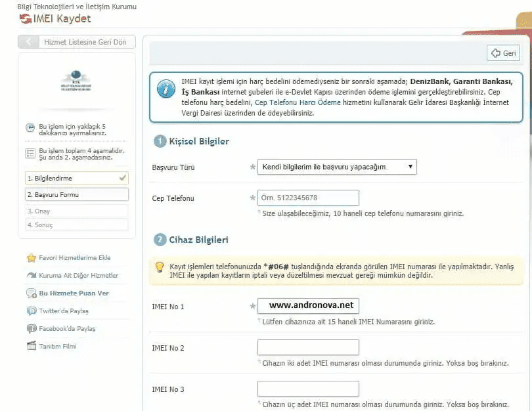Click the Tanıtım Filmi clapperboard icon
This screenshot has width=532, height=411.
32,346
